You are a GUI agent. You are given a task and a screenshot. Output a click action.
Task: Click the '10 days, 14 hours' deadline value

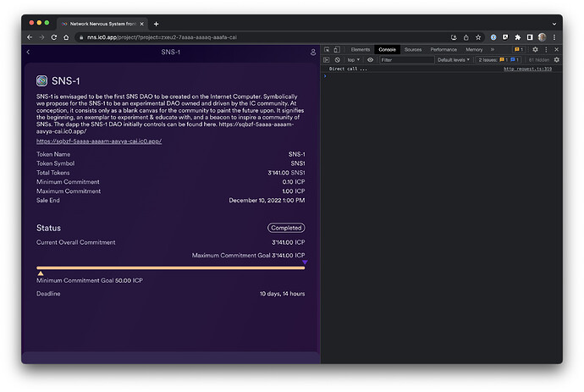pos(282,294)
